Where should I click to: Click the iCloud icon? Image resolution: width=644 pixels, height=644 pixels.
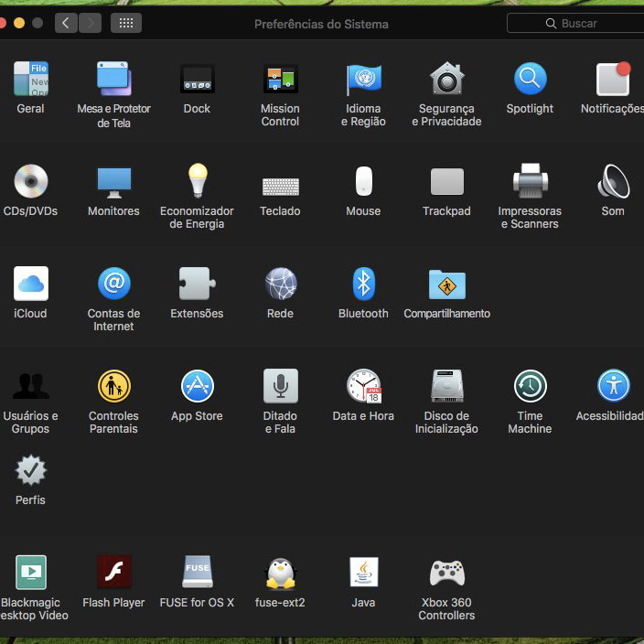pos(30,284)
